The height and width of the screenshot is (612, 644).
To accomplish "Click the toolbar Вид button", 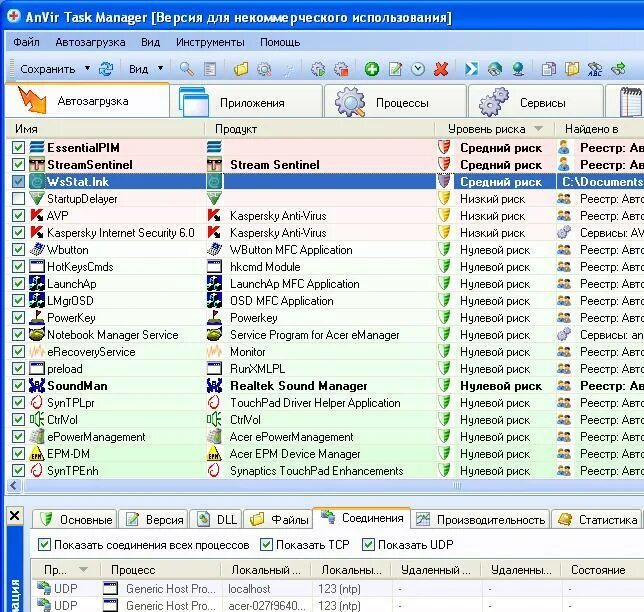I will point(138,69).
